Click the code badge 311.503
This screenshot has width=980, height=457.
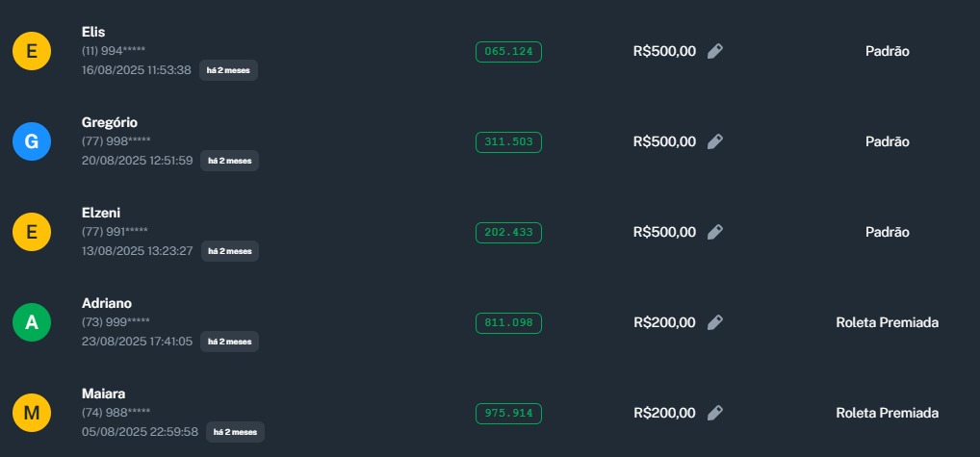coord(508,141)
